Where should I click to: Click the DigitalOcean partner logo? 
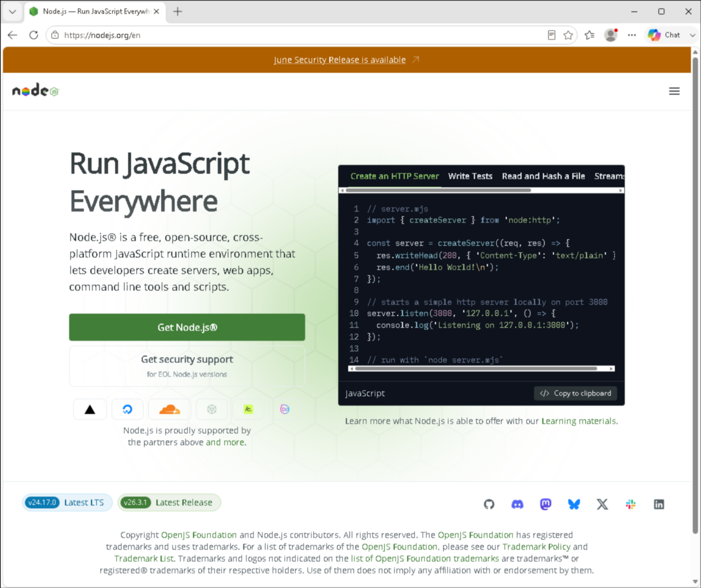tap(128, 410)
